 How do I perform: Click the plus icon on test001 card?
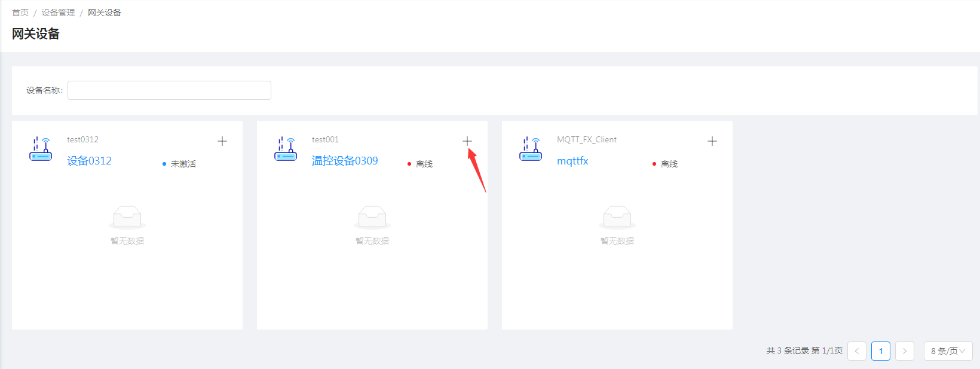[467, 141]
